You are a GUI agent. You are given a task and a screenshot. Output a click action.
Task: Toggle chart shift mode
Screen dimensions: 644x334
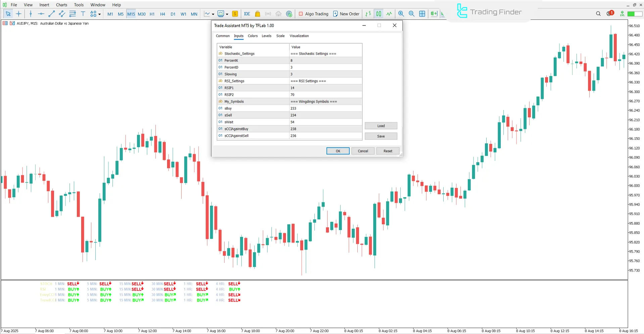[442, 14]
